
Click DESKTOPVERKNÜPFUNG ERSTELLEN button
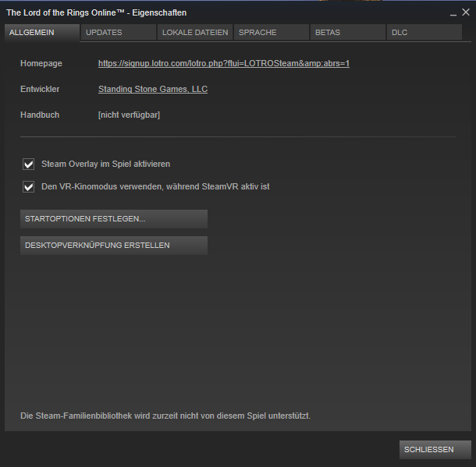(x=114, y=246)
